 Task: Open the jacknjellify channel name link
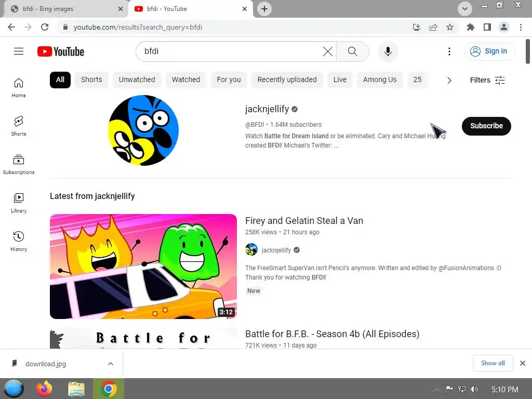pyautogui.click(x=267, y=109)
